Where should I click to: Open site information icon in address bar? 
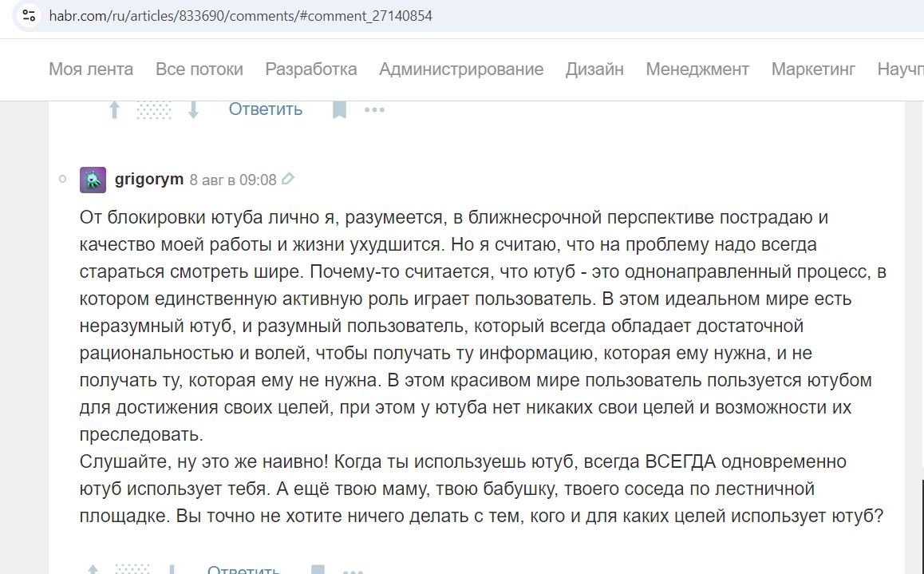29,16
